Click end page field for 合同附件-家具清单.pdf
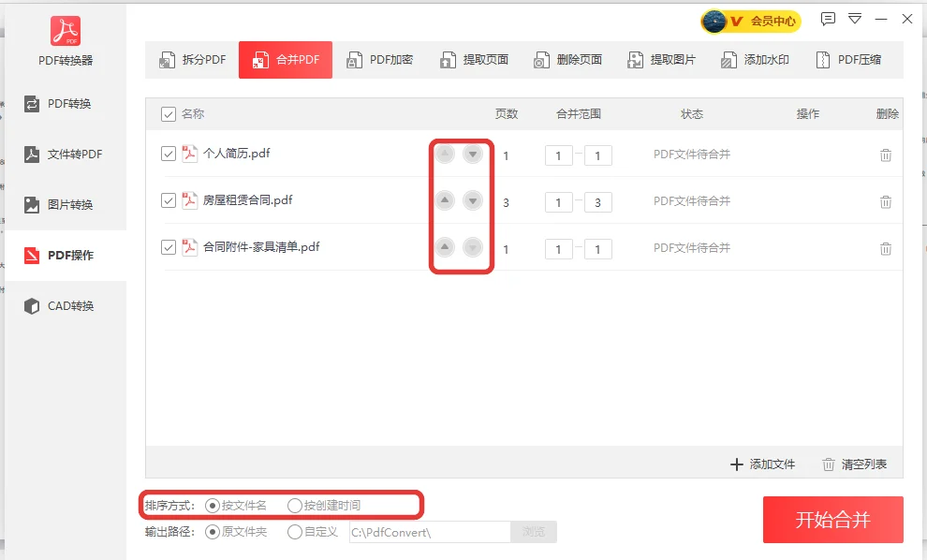 (597, 249)
